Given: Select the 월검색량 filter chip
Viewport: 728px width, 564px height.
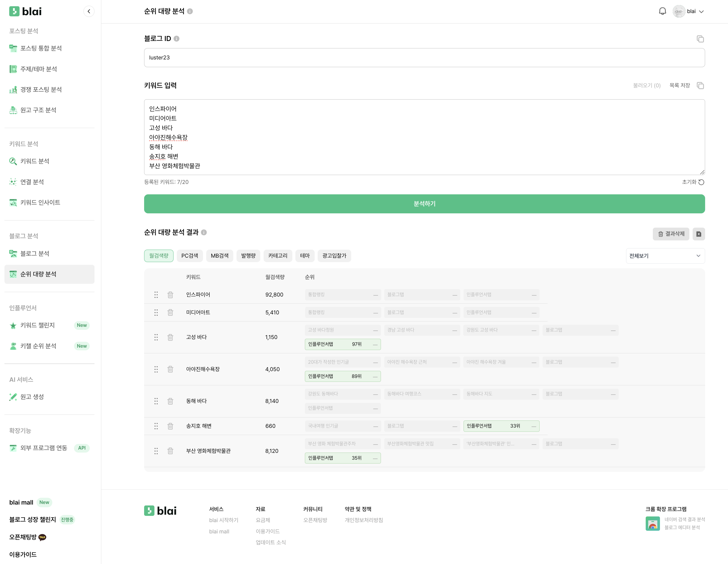Looking at the screenshot, I should click(159, 256).
